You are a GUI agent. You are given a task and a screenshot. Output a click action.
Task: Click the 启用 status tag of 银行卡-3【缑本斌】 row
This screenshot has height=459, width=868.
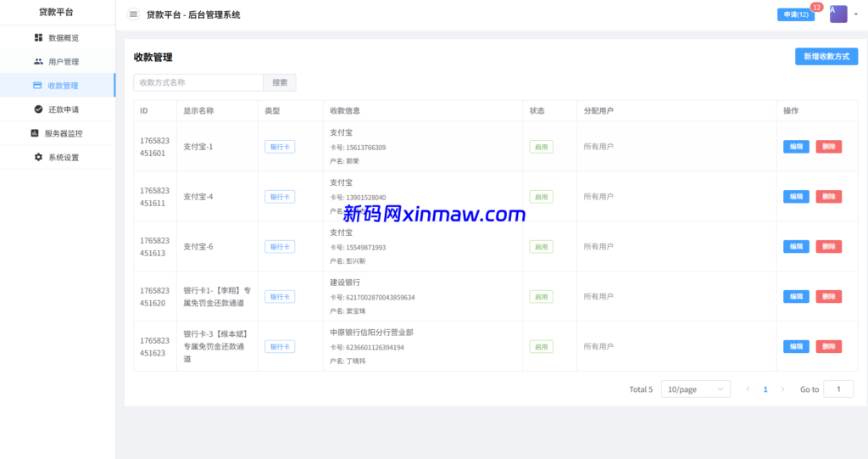coord(541,346)
